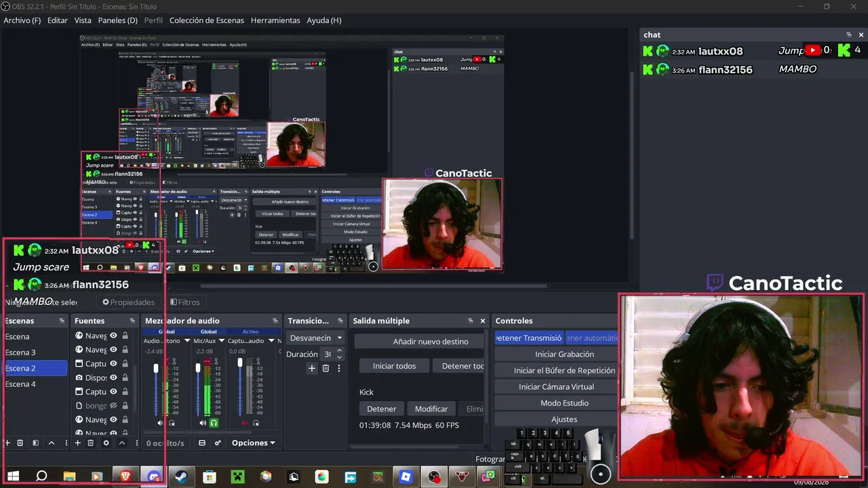Toggle monitoring icon on Audio...torio channel

[x=172, y=423]
